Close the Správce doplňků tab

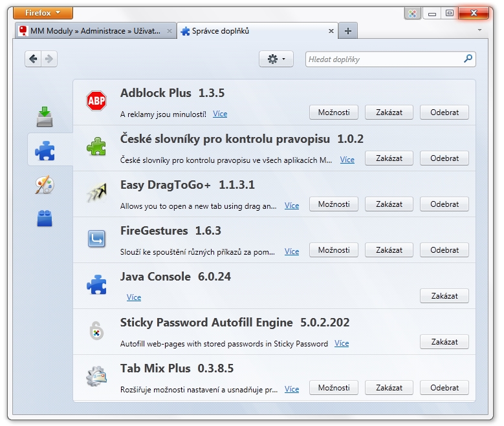pyautogui.click(x=331, y=31)
